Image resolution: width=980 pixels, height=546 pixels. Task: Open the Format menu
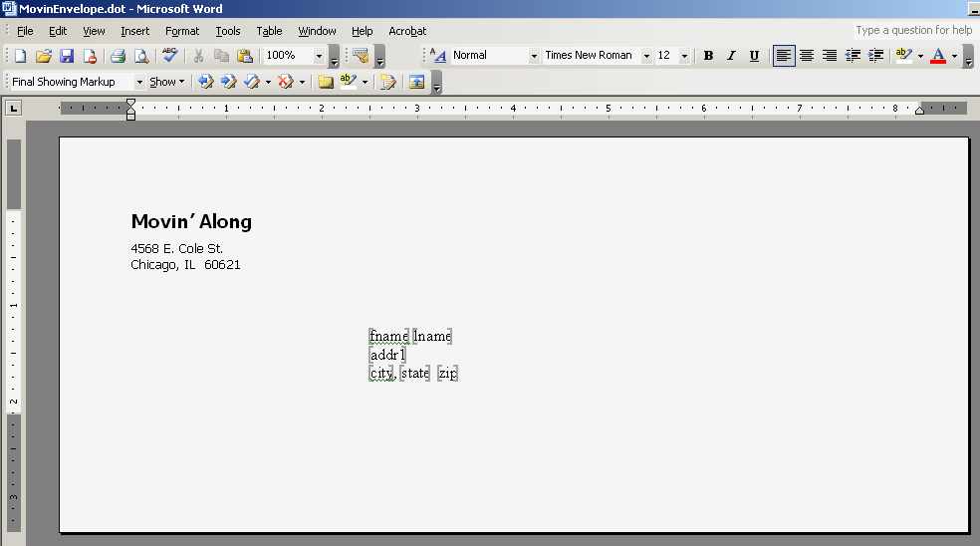click(182, 31)
